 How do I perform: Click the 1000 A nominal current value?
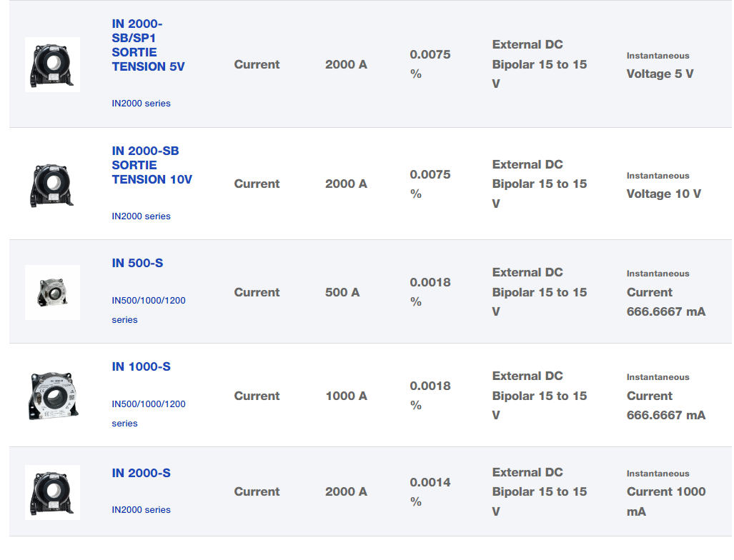(x=346, y=396)
